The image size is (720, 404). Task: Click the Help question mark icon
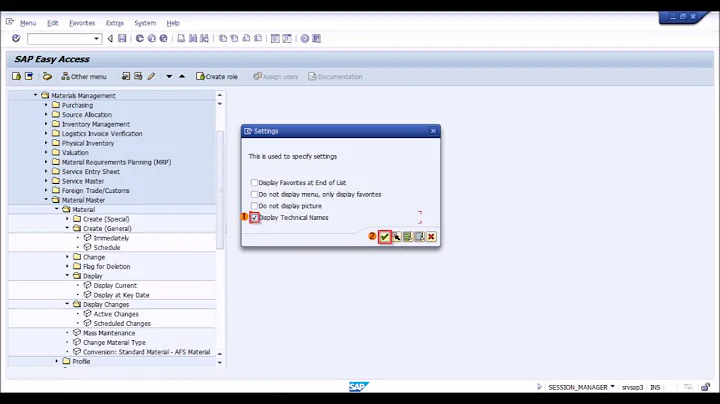pyautogui.click(x=304, y=39)
